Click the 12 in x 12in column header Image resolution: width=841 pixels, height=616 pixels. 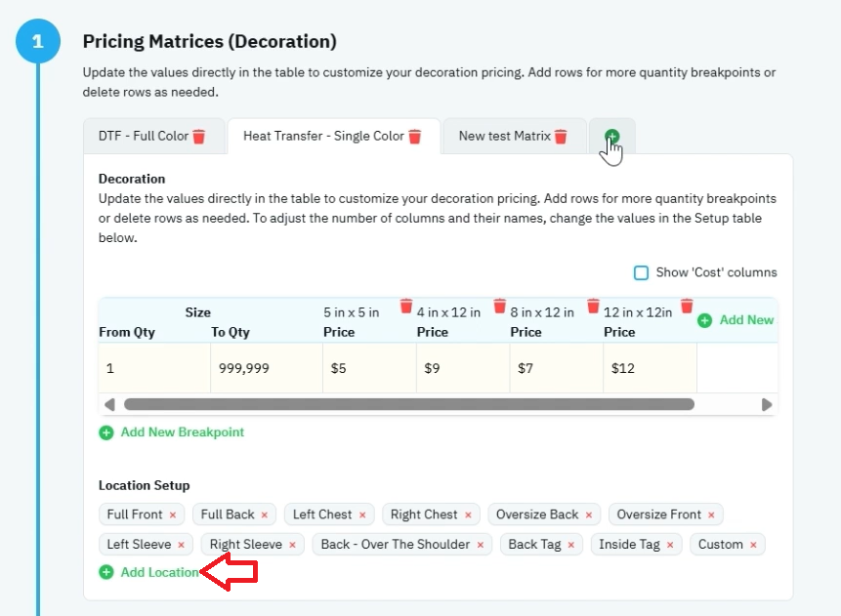click(x=638, y=312)
